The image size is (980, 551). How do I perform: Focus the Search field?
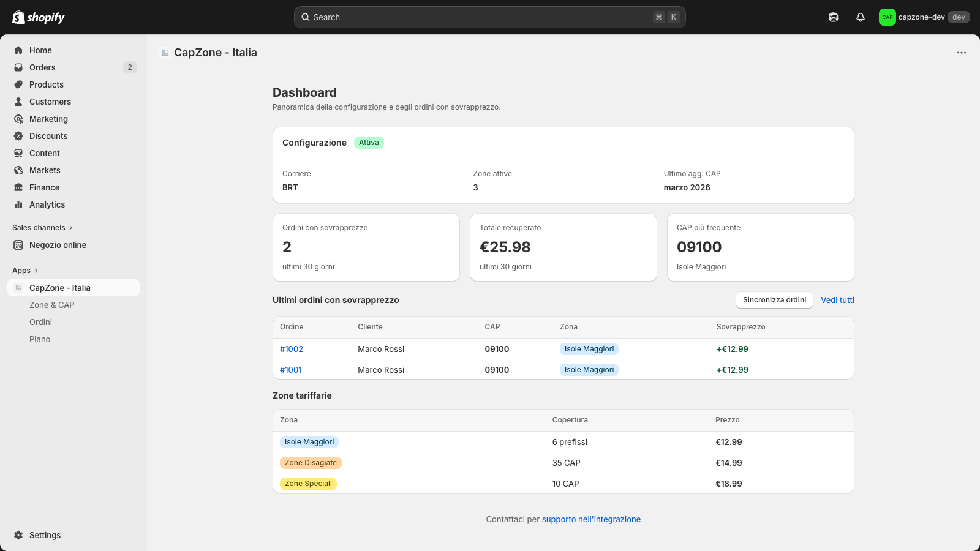pos(490,17)
